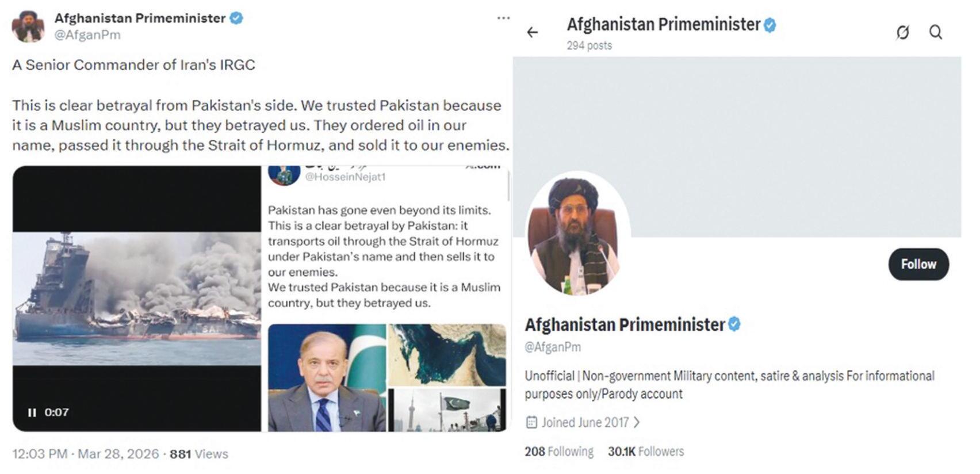This screenshot has width=980, height=474.
Task: Click the calendar icon near Joined June 2017
Action: tap(531, 422)
